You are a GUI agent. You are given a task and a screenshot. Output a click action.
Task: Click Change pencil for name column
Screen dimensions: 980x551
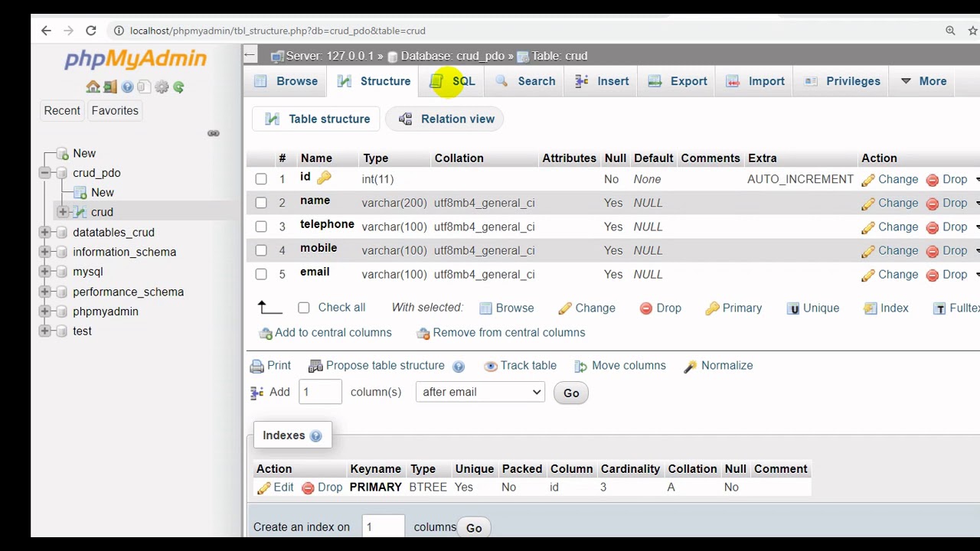pos(890,203)
